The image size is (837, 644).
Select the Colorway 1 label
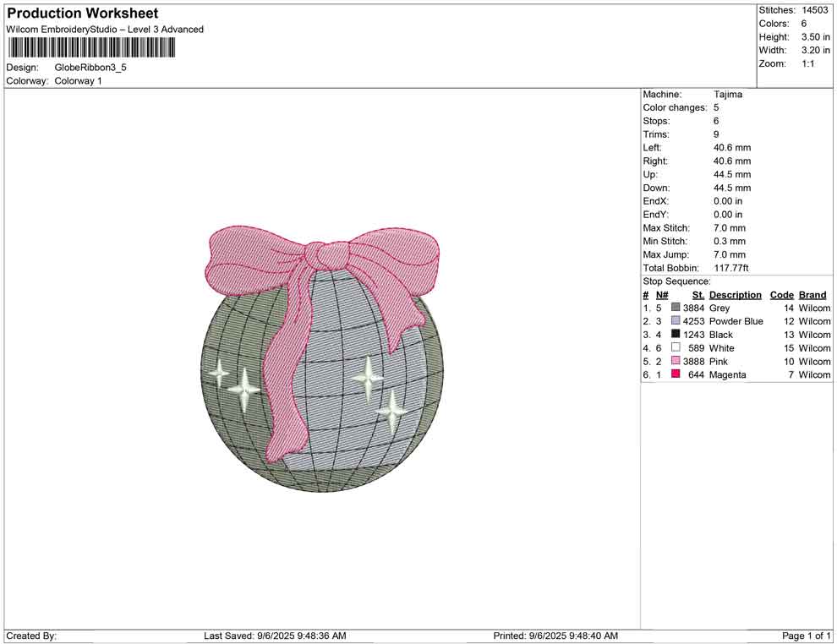78,81
